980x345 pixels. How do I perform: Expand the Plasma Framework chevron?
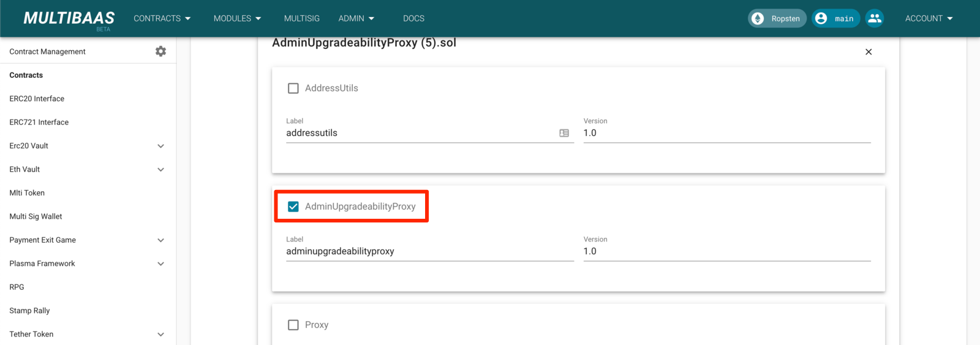point(160,264)
